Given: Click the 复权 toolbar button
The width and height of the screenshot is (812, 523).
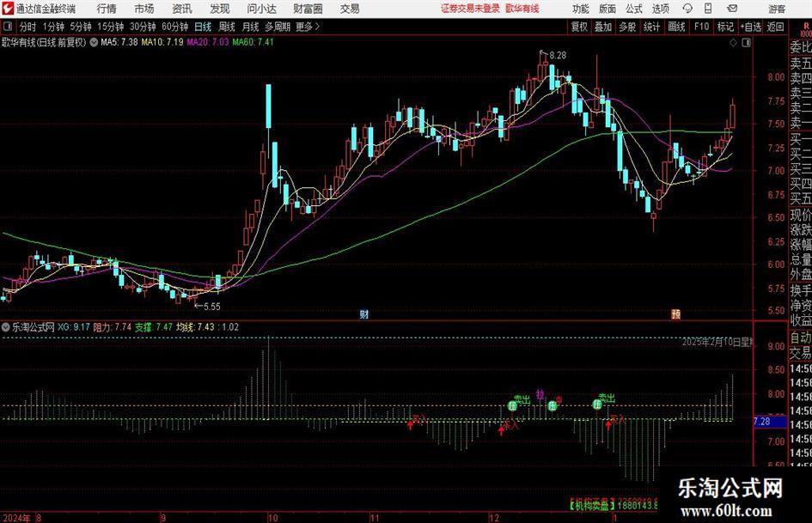Looking at the screenshot, I should 579,27.
